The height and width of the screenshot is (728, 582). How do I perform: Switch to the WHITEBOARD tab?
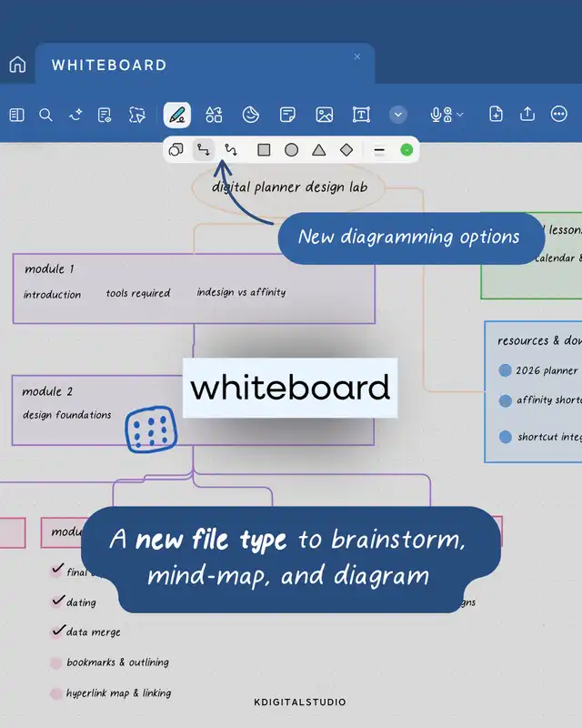pos(109,66)
